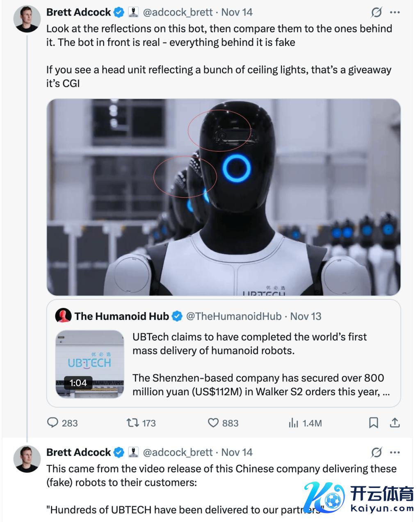Screen dimensions: 420x522
Task: Open the three-dot menu on second tweet
Action: [x=395, y=452]
